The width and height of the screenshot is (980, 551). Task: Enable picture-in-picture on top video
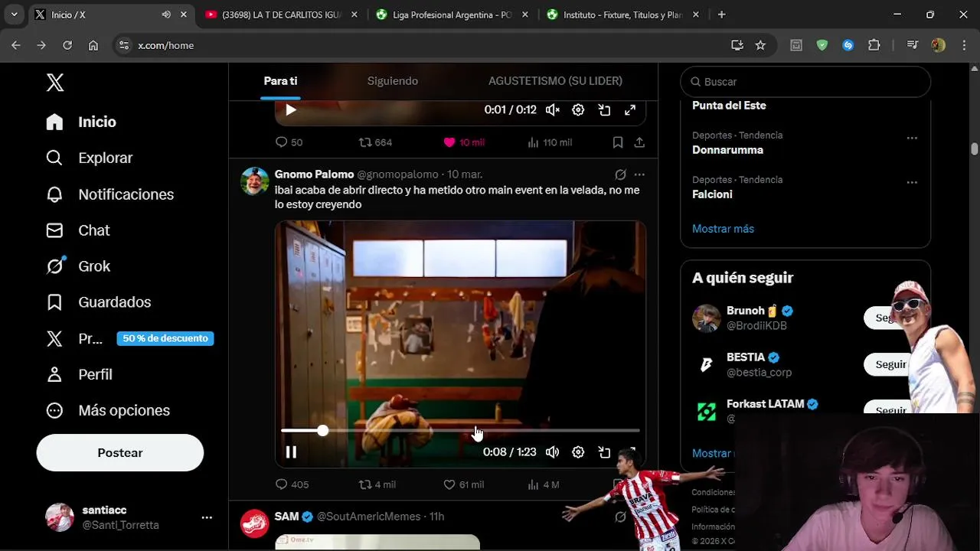(605, 110)
